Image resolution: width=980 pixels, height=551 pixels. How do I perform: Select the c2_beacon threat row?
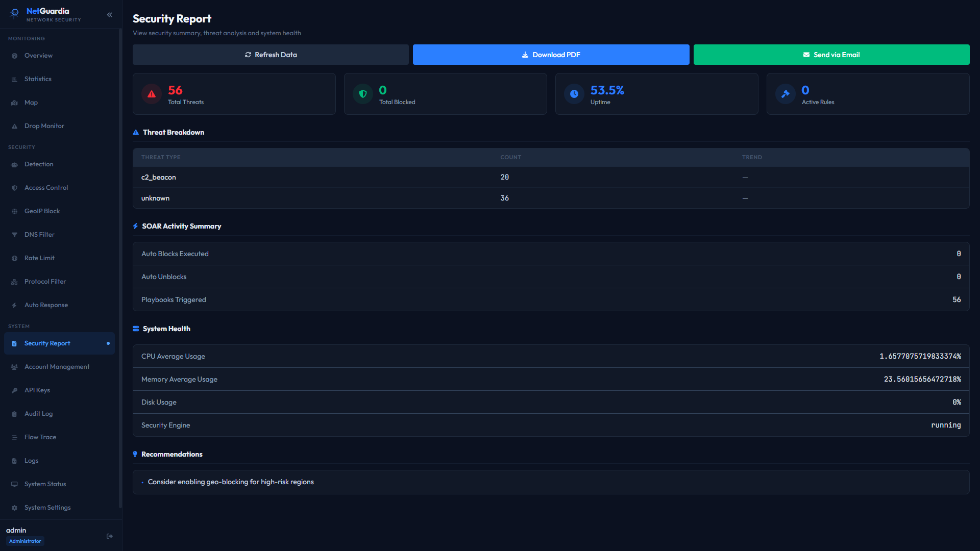point(551,177)
